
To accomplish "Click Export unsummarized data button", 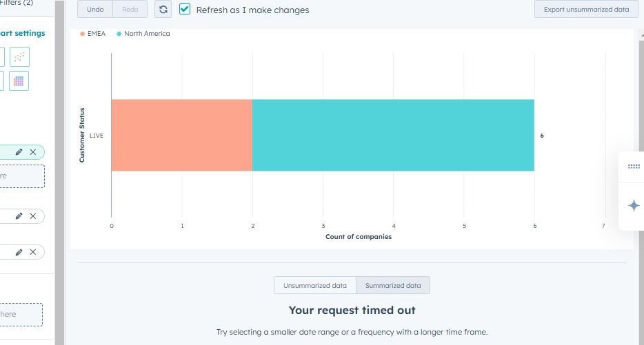I will point(586,10).
